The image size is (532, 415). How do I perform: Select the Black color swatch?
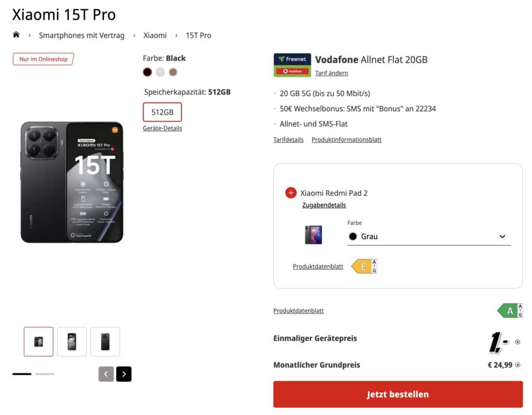148,72
